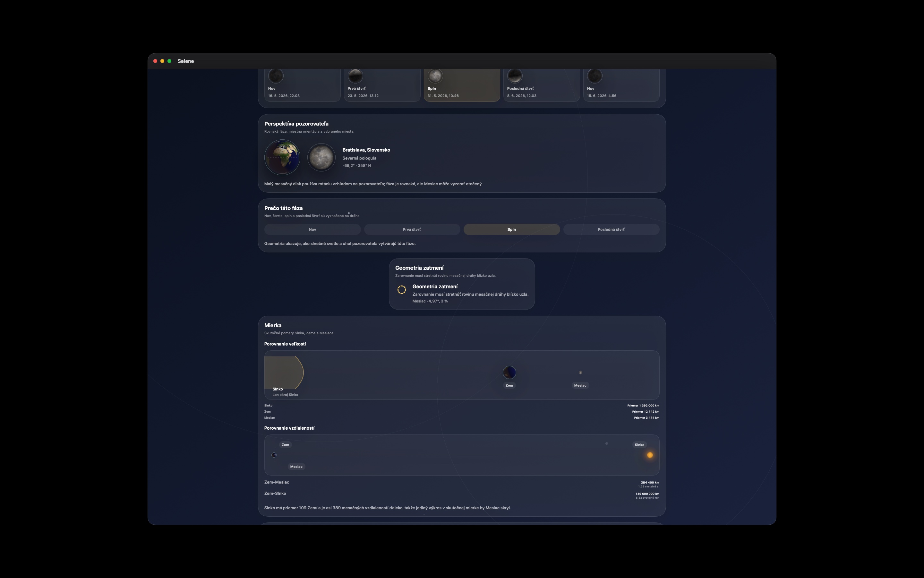Image resolution: width=924 pixels, height=578 pixels.
Task: Click the Priemer 1 392 000 km value
Action: pyautogui.click(x=643, y=406)
